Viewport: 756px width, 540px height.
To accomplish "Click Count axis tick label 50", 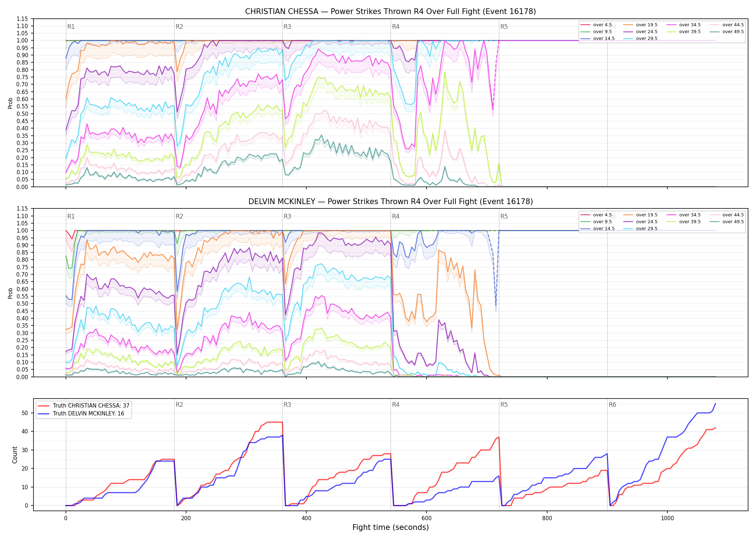I will click(25, 413).
